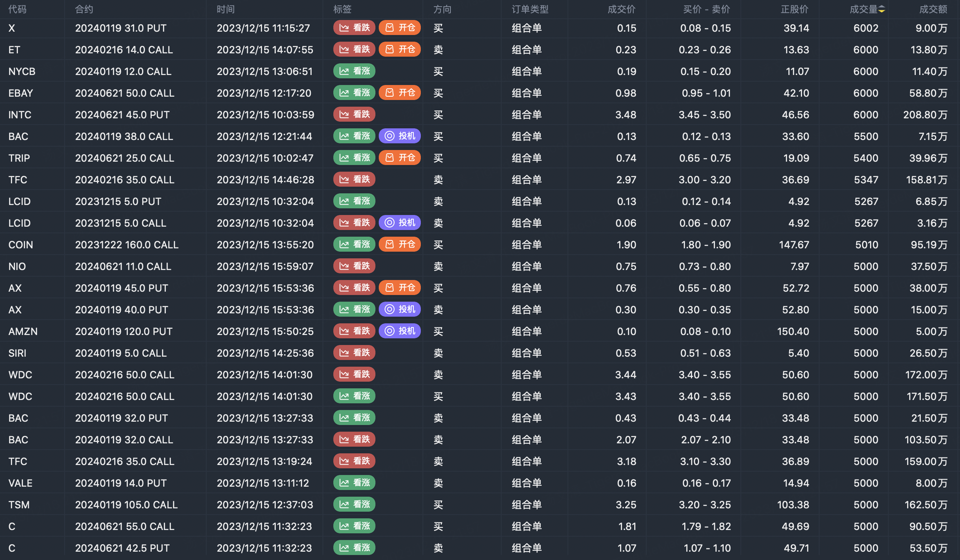The height and width of the screenshot is (560, 960).
Task: Open the TSM ticker symbol
Action: coord(19,505)
